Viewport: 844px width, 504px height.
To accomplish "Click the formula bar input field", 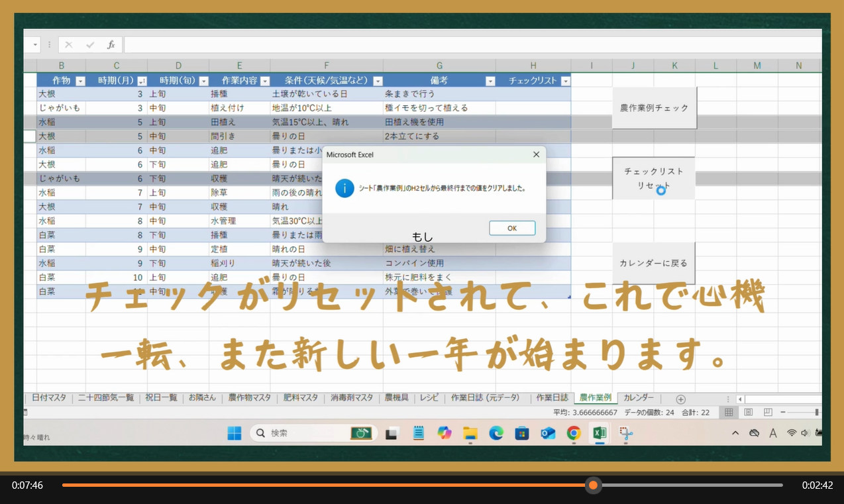I will pyautogui.click(x=464, y=45).
